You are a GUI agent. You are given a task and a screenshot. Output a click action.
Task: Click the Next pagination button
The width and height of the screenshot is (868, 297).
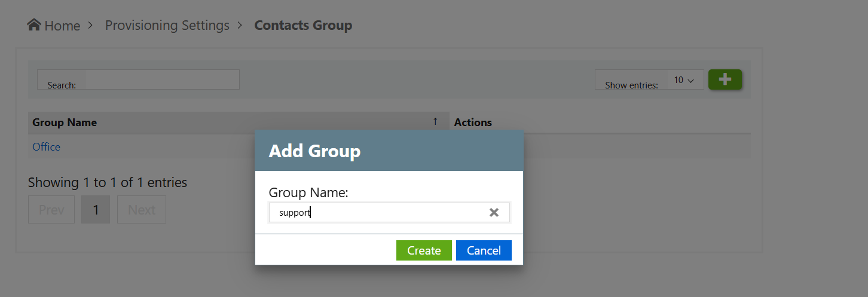pyautogui.click(x=142, y=210)
